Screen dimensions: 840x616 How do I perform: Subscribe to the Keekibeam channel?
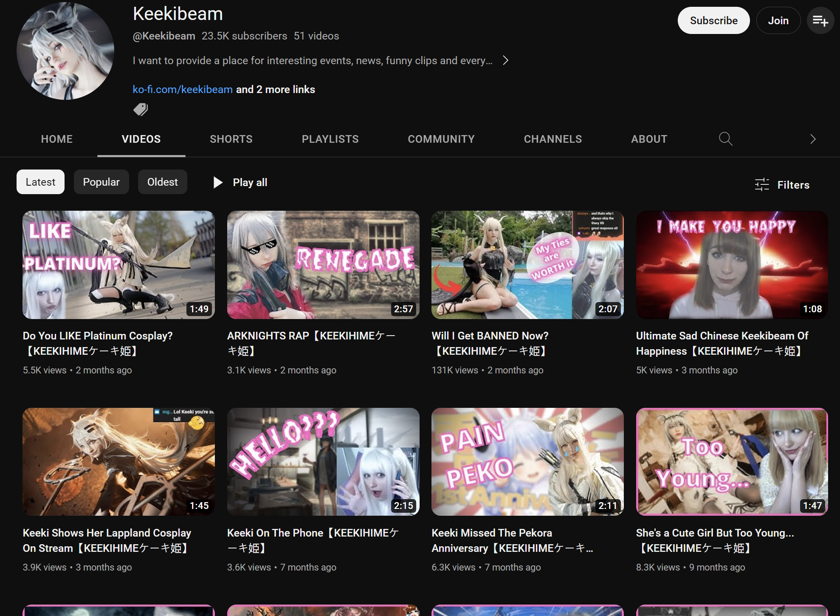713,20
